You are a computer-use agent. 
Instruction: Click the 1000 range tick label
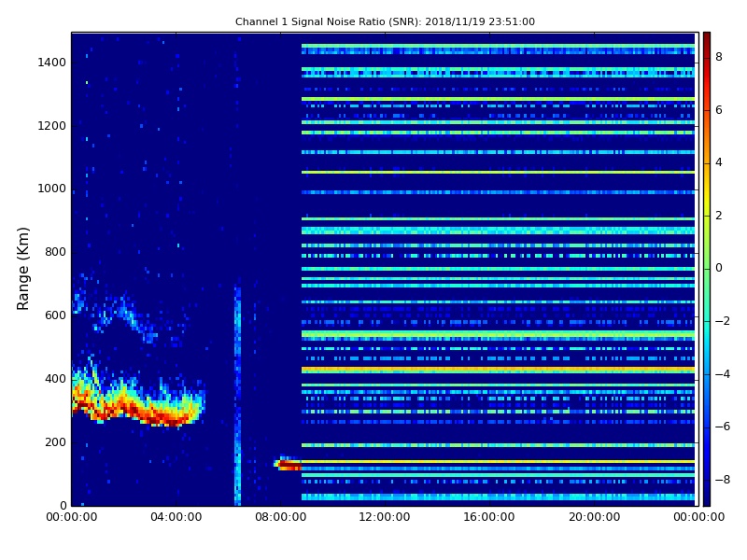[x=52, y=189]
